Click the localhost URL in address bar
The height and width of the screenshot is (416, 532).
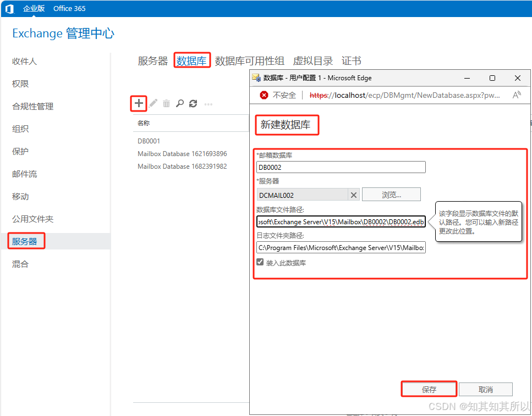[404, 95]
